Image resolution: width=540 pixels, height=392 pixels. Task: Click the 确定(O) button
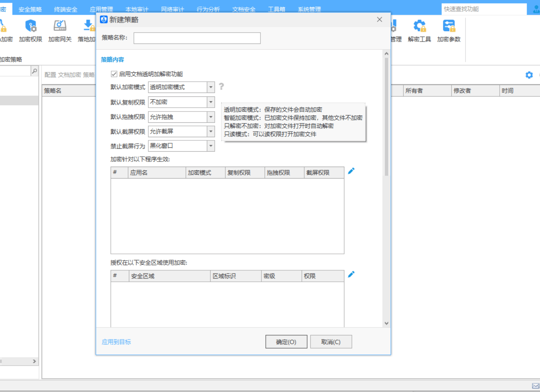[x=286, y=342]
